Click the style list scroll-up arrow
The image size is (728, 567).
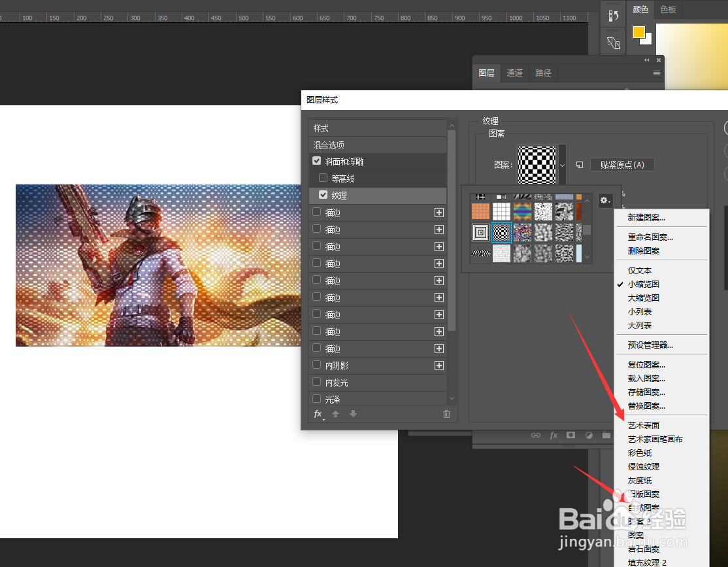click(452, 126)
